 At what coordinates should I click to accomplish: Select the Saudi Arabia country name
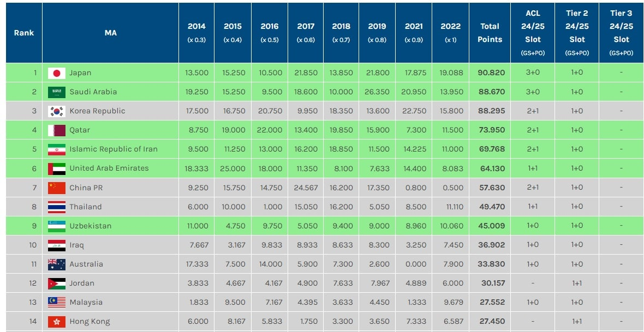pyautogui.click(x=93, y=92)
